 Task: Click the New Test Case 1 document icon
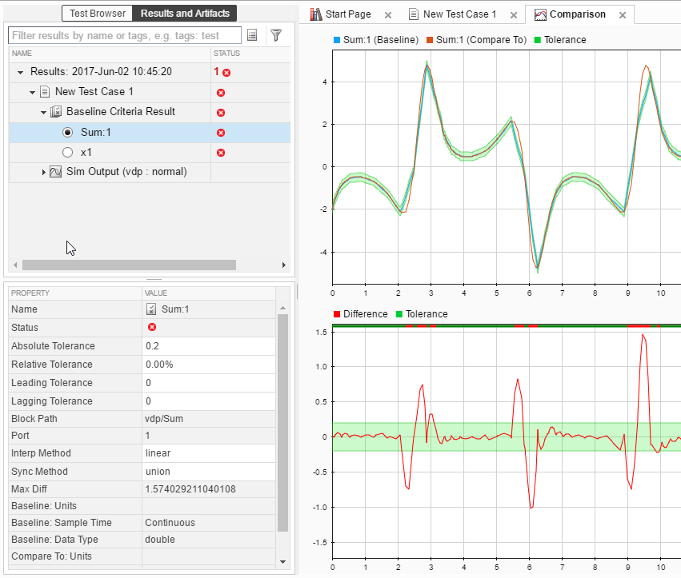coord(44,92)
